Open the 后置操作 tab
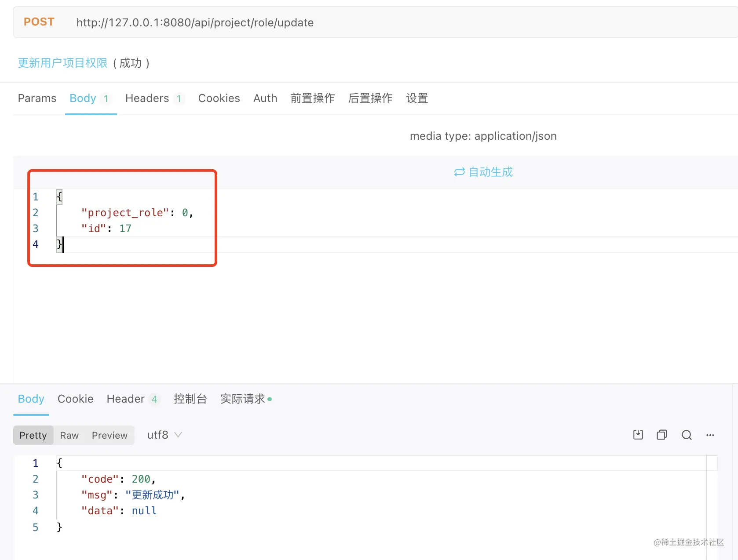The height and width of the screenshot is (560, 738). click(370, 98)
